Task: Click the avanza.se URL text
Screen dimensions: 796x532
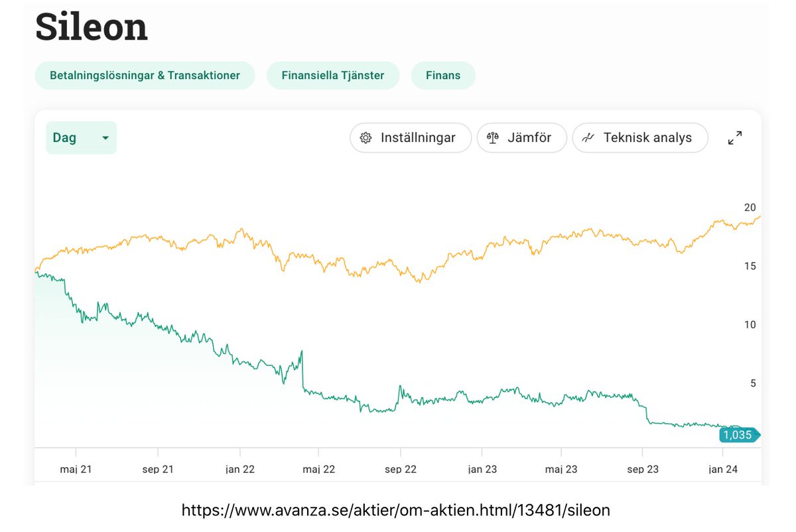Action: tap(395, 510)
